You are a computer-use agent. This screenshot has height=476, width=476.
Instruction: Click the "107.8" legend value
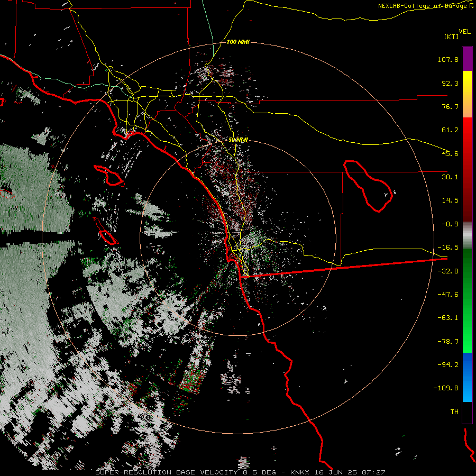(x=448, y=59)
